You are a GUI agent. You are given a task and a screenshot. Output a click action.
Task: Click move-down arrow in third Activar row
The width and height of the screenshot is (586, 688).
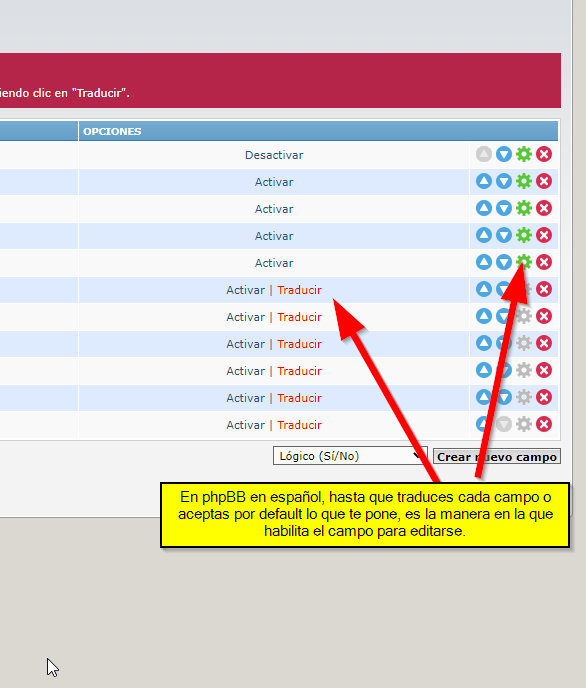coord(504,235)
